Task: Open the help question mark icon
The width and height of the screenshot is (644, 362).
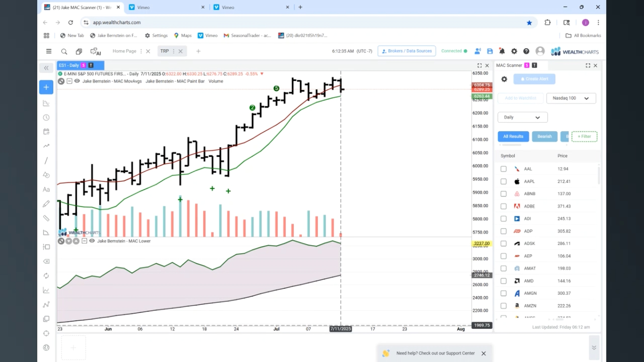Action: coord(526,51)
